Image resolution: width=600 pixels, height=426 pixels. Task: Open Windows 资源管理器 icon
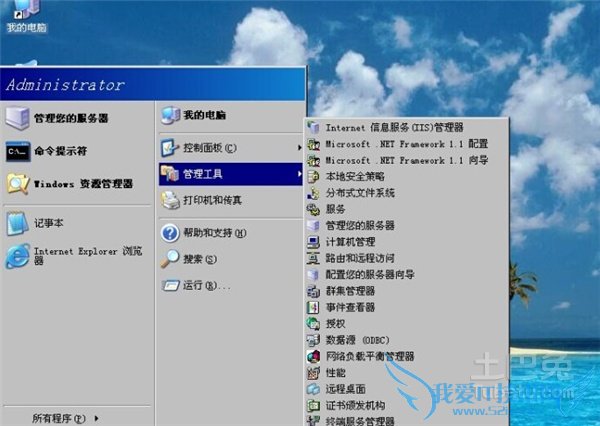(18, 184)
